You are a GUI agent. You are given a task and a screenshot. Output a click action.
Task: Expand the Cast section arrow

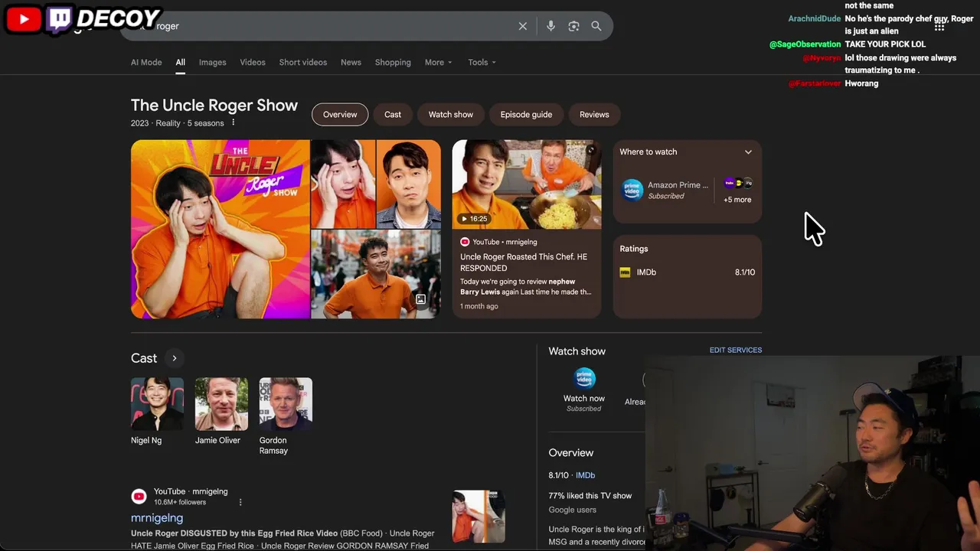[x=175, y=358]
